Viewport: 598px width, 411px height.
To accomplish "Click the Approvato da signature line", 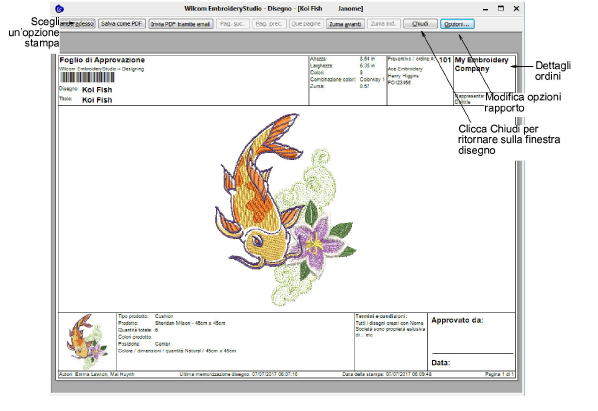I will (473, 353).
